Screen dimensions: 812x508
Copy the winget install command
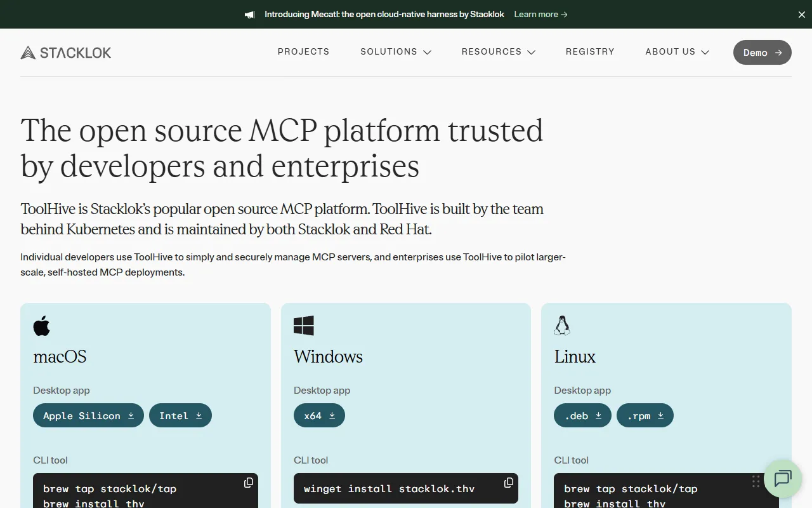point(509,483)
